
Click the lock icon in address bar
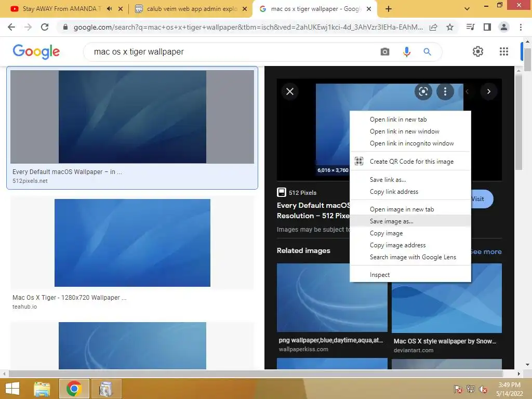[65, 27]
